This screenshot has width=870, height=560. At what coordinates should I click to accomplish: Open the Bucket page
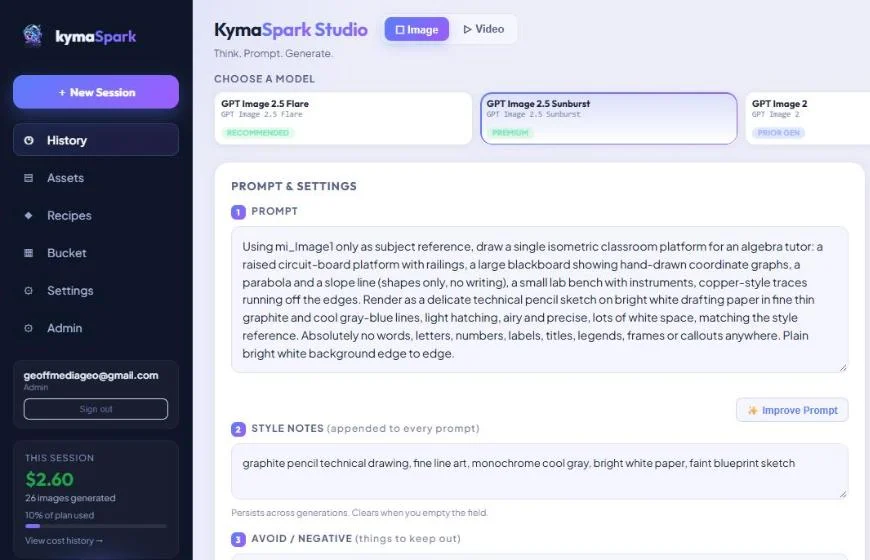[x=96, y=253]
